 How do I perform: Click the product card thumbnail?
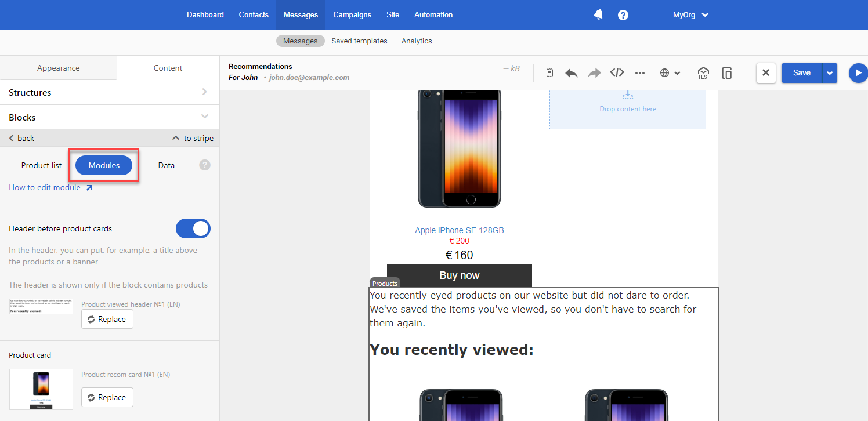point(41,389)
